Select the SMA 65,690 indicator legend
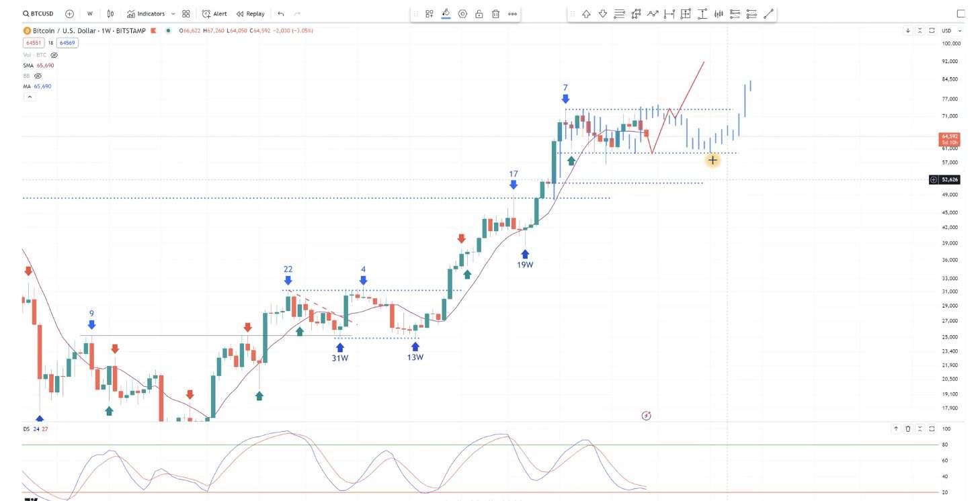The image size is (980, 501). (x=39, y=66)
